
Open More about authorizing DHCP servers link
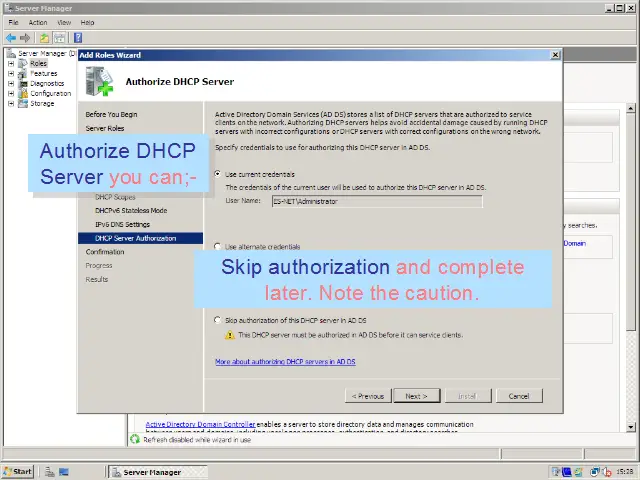point(285,362)
